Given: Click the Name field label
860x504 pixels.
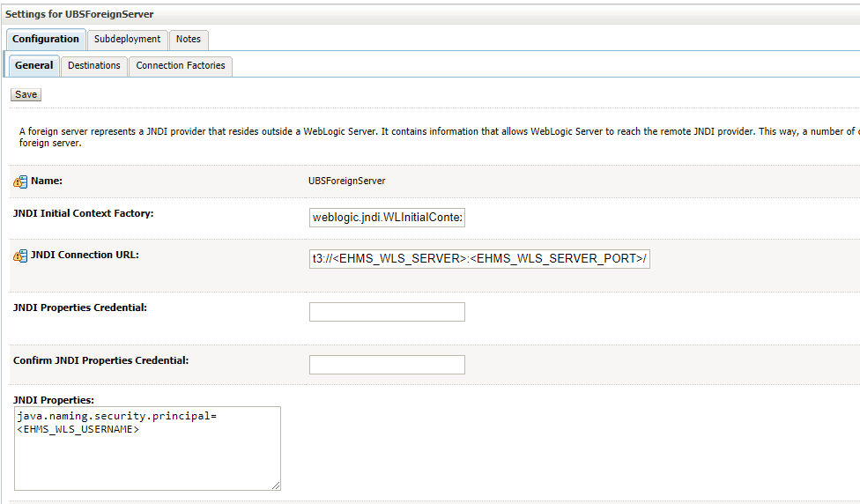Looking at the screenshot, I should tap(47, 181).
